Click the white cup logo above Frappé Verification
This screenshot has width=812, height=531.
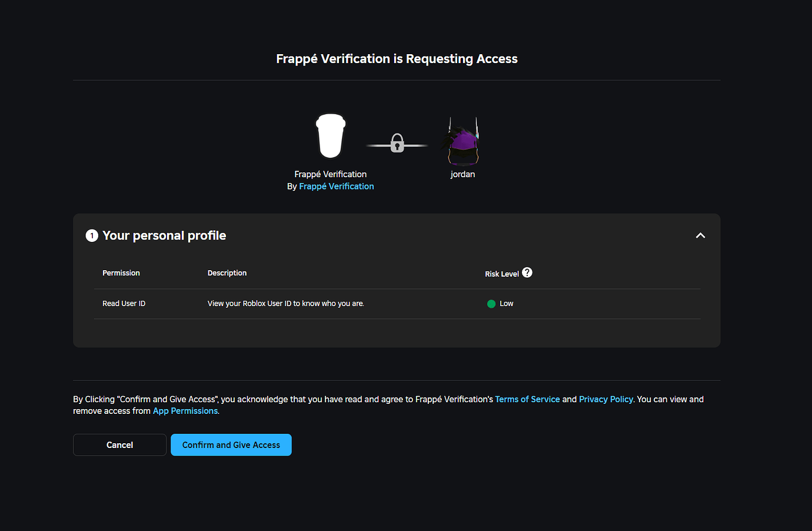330,136
